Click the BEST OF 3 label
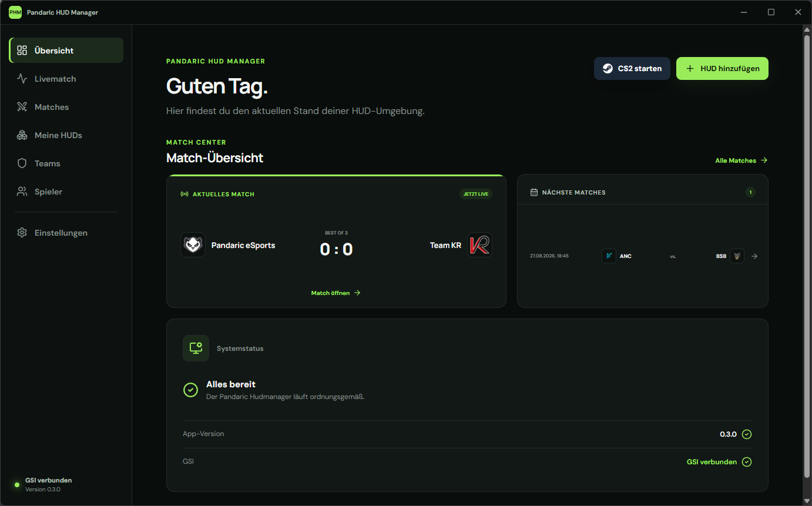The height and width of the screenshot is (506, 812). coord(336,233)
